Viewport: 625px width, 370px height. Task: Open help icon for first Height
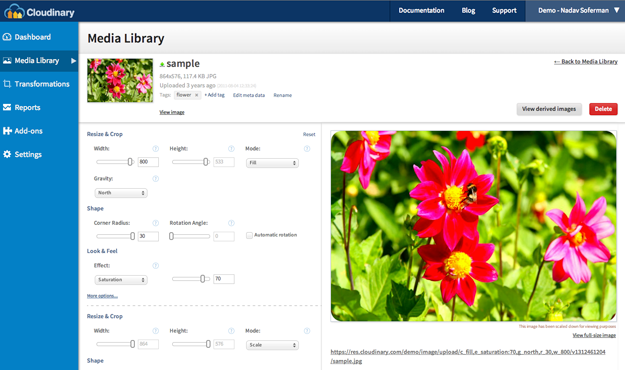[x=231, y=149]
